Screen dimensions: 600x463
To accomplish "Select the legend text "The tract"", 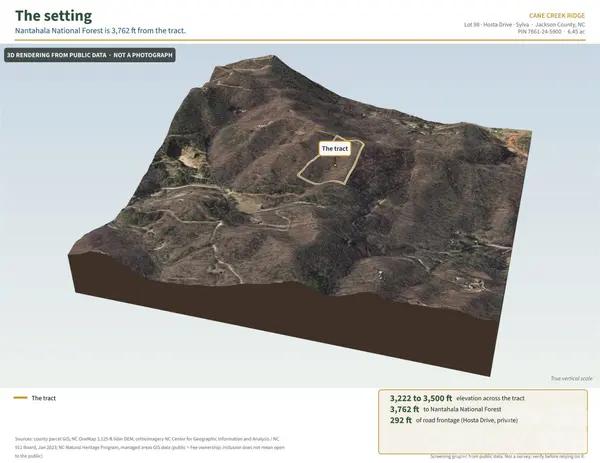I will [44, 398].
